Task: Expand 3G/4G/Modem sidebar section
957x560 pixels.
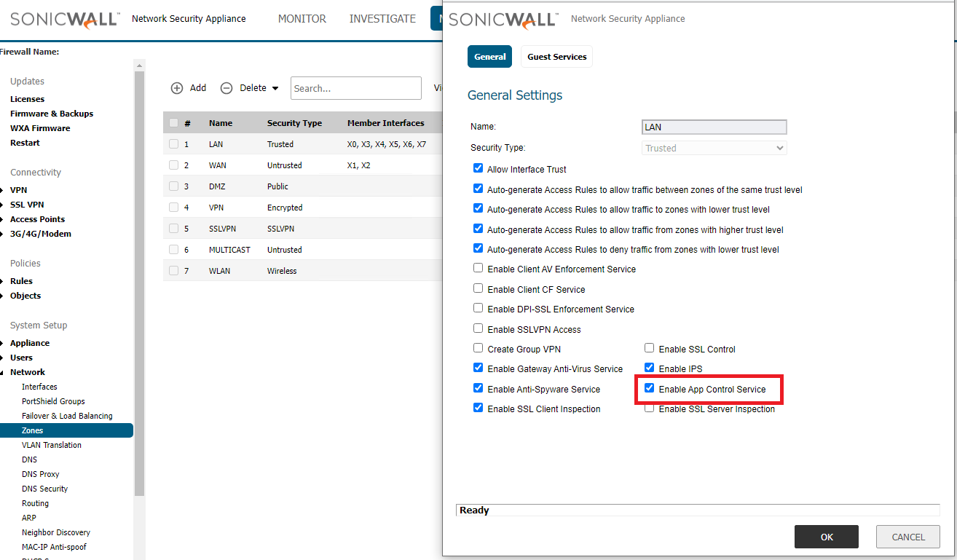Action: pyautogui.click(x=2, y=234)
